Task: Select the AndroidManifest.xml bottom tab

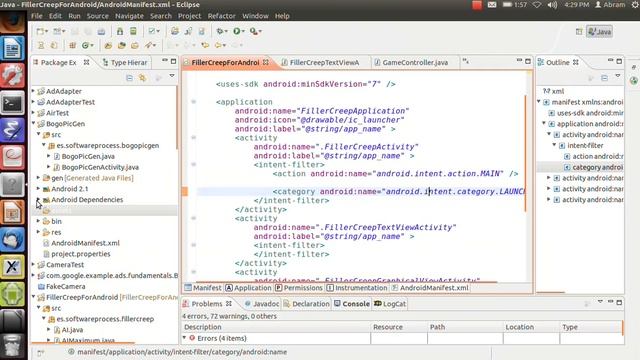Action: pyautogui.click(x=431, y=288)
